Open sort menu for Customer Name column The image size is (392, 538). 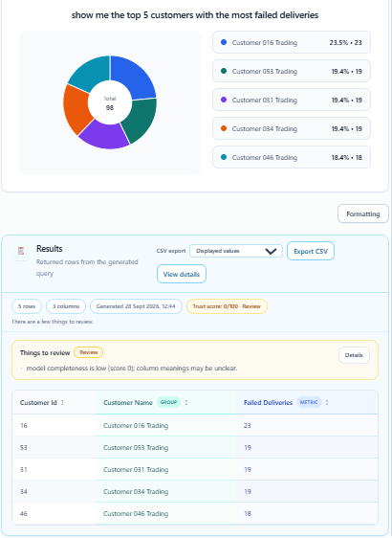click(x=186, y=402)
